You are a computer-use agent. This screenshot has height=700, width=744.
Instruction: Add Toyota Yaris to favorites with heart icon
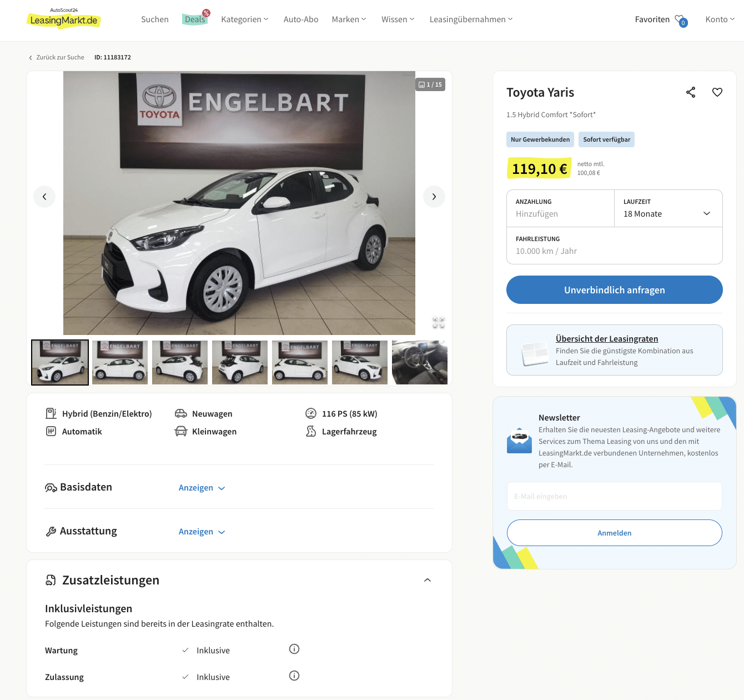pos(717,92)
